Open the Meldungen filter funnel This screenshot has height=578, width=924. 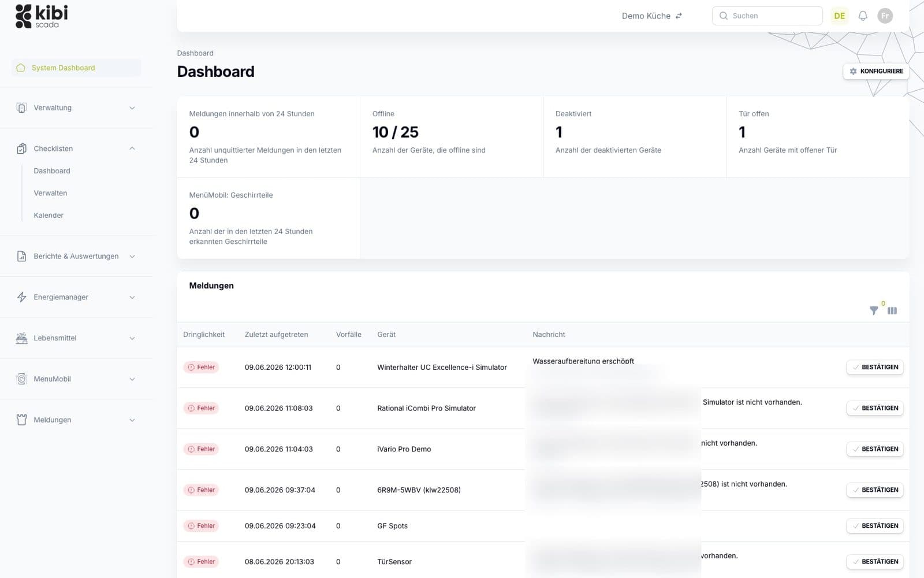874,310
